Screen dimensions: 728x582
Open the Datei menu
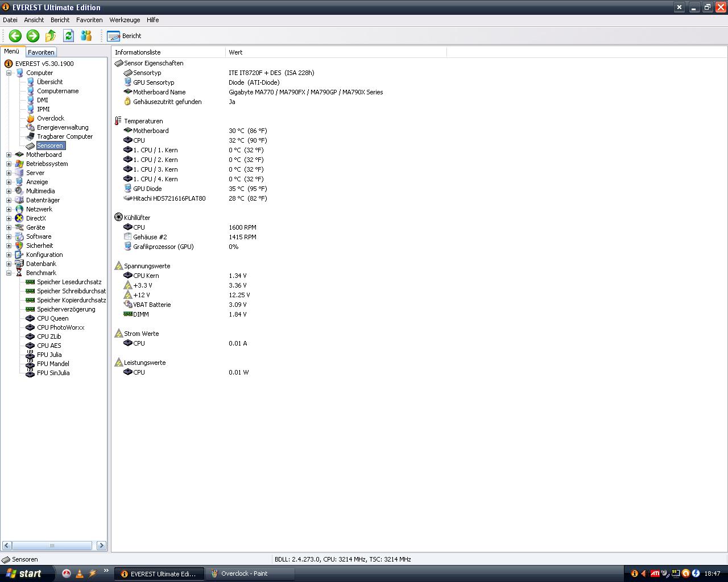pos(10,20)
